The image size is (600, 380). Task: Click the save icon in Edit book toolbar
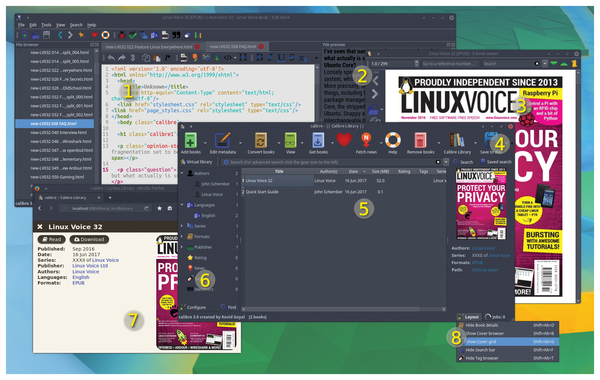[47, 35]
